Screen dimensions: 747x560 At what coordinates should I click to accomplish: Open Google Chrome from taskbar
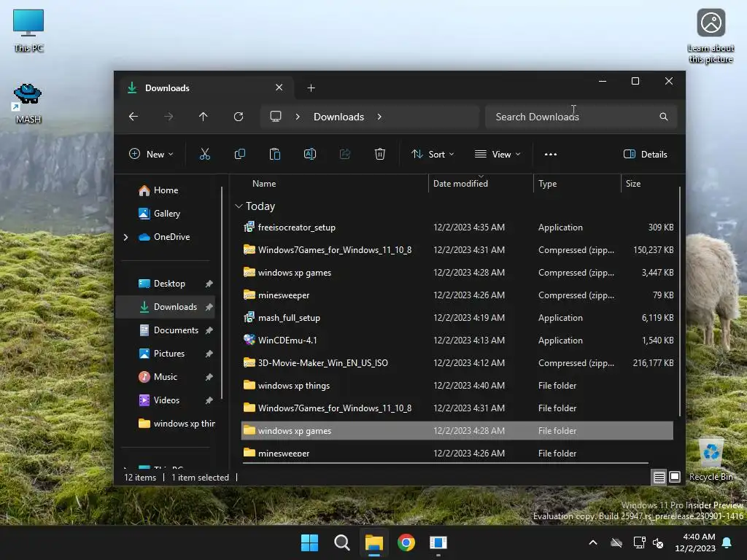click(406, 542)
